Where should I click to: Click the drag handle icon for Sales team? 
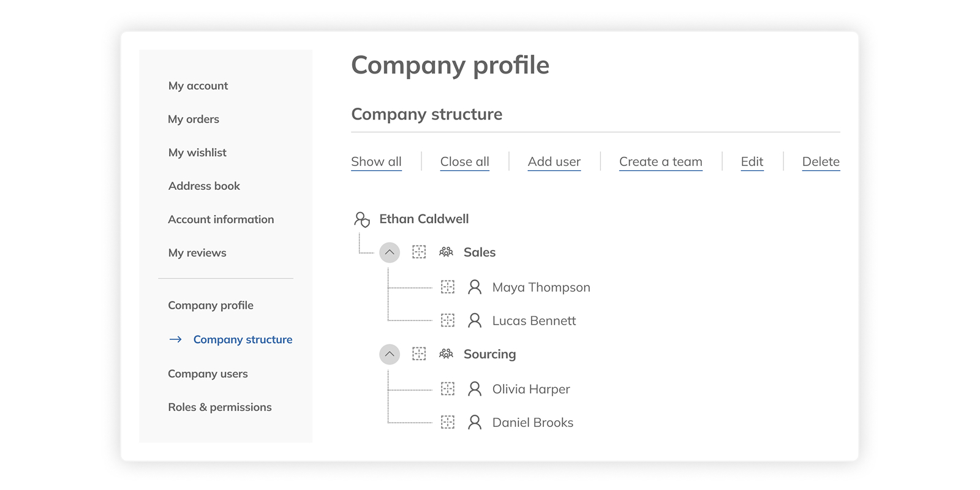pos(419,252)
